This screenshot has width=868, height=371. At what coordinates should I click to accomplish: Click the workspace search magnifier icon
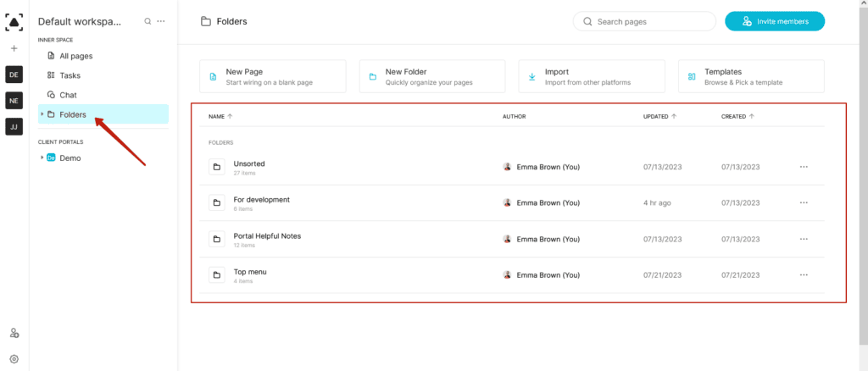(147, 21)
